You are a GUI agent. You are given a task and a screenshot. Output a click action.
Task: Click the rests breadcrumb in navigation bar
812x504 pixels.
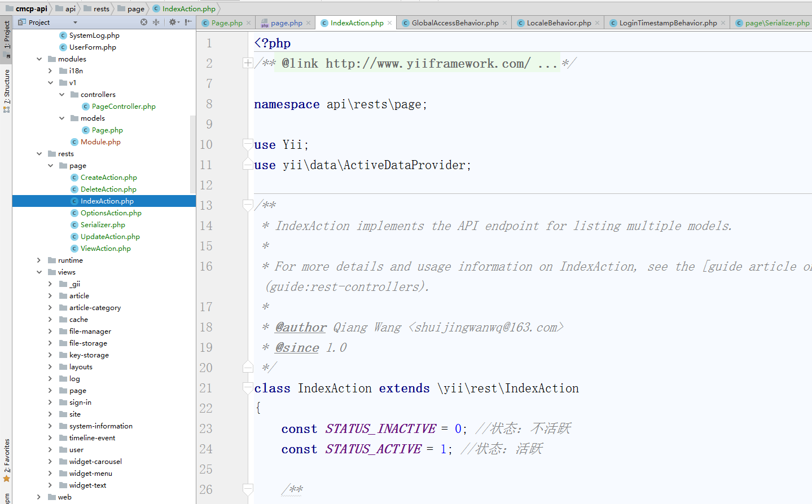coord(101,9)
